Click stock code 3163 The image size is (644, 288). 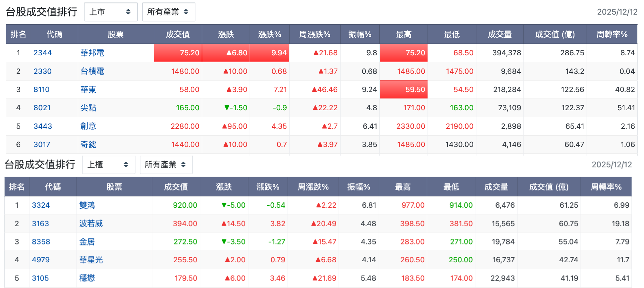pyautogui.click(x=40, y=224)
